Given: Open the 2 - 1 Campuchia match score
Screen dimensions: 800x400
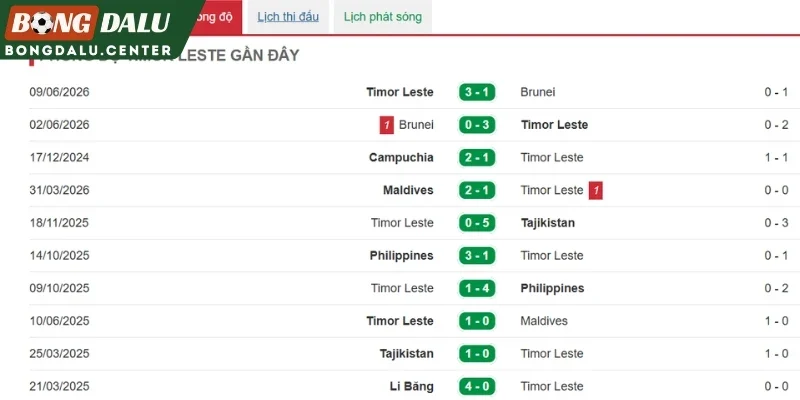Looking at the screenshot, I should [477, 158].
